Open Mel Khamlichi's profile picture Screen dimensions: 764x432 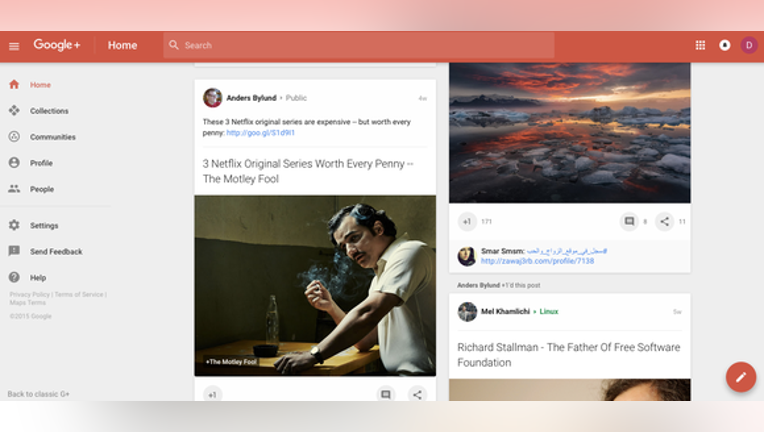(467, 312)
